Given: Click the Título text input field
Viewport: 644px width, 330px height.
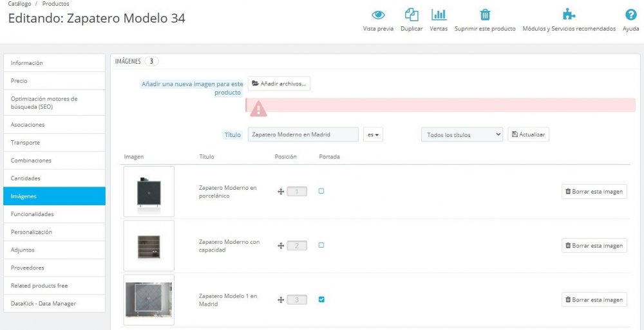Looking at the screenshot, I should 303,134.
